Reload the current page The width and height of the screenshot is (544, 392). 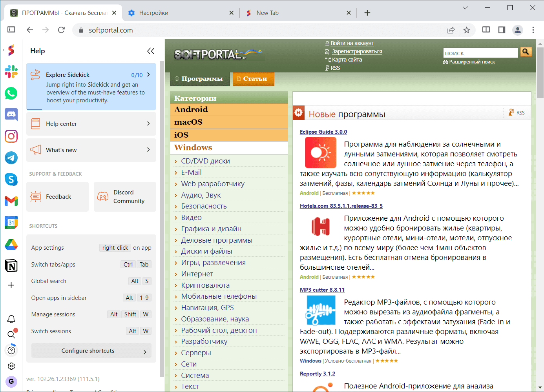[61, 30]
